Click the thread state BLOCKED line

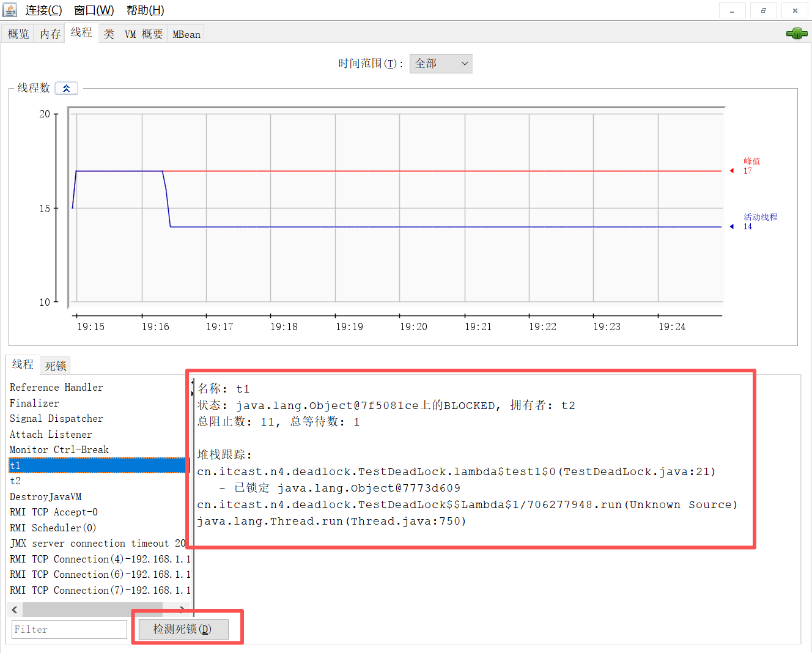[386, 405]
